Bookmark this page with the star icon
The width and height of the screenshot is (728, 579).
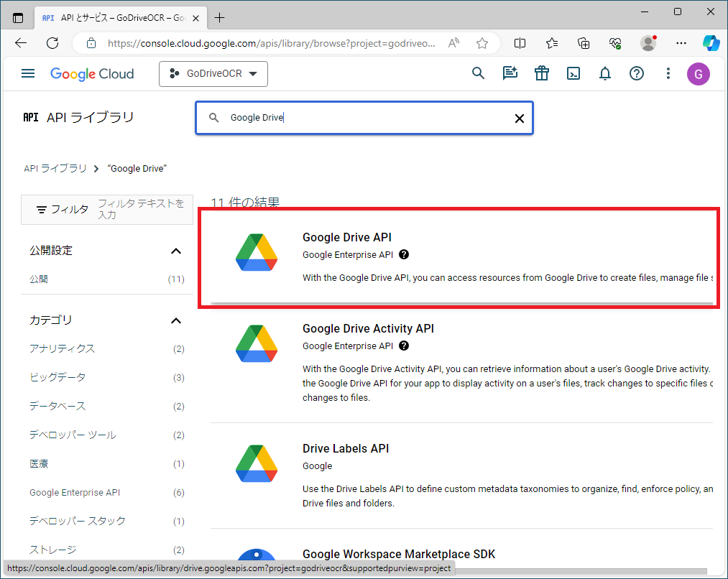(482, 43)
